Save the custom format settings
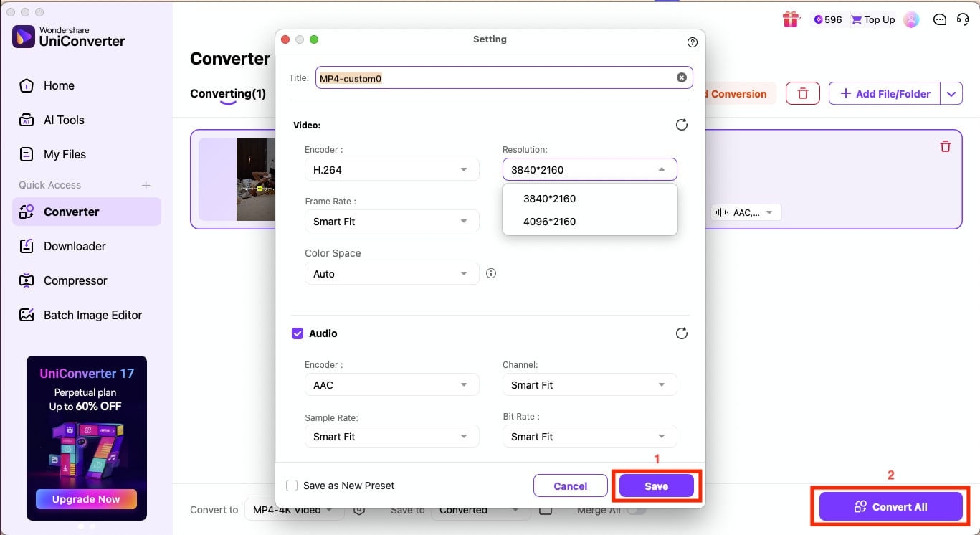 [656, 486]
